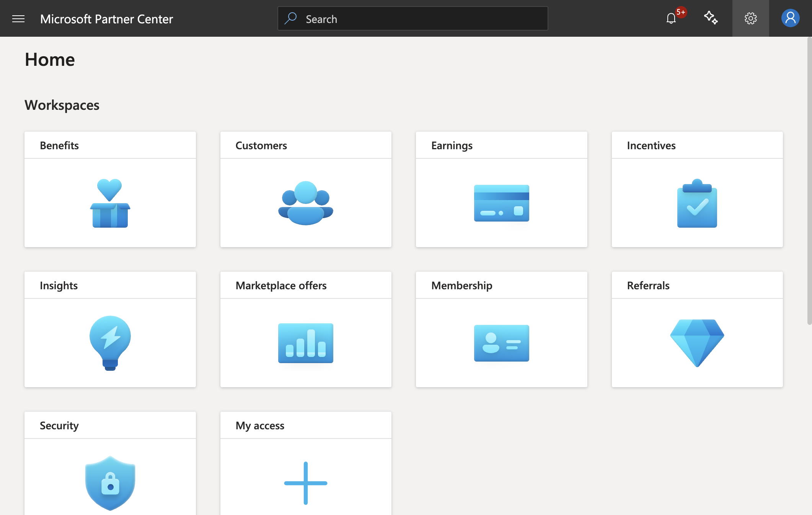Click the Referrals diamond icon
812x515 pixels.
click(x=697, y=343)
